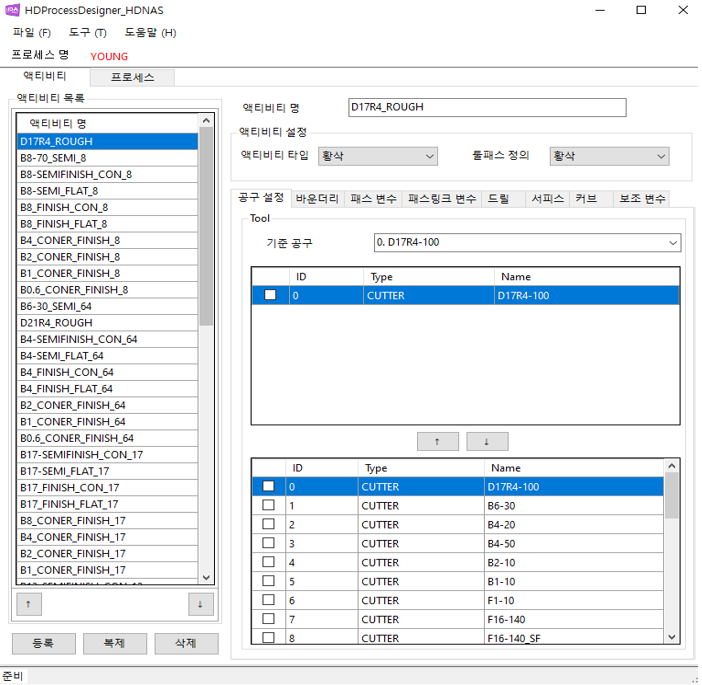Screen dimensions: 702x685
Task: Select activity B1_CONER_FINISH_17
Action: (107, 569)
